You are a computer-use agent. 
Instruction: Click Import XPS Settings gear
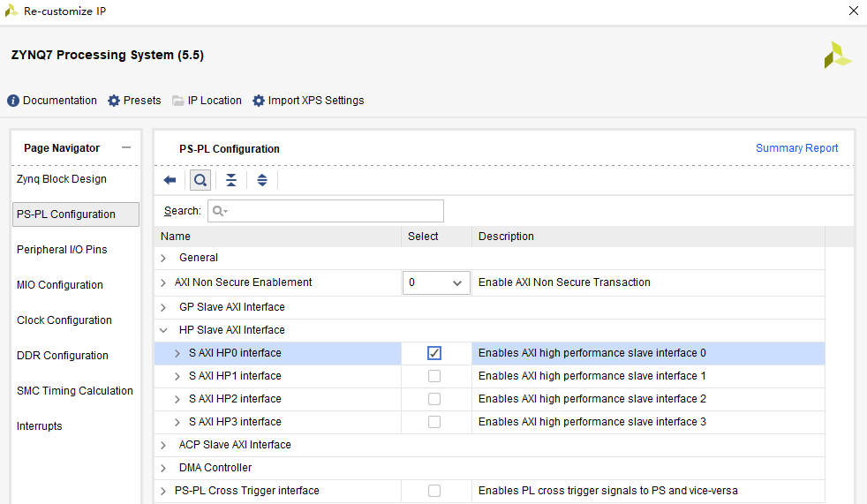pos(259,101)
